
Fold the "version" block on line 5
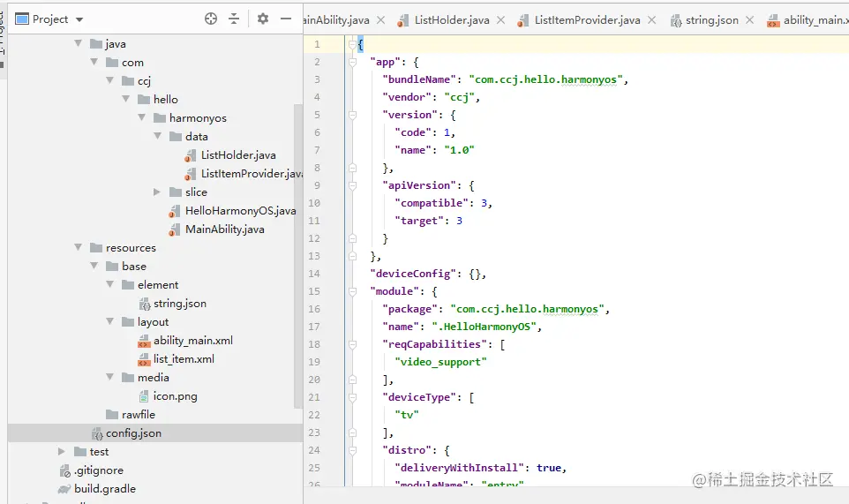352,115
